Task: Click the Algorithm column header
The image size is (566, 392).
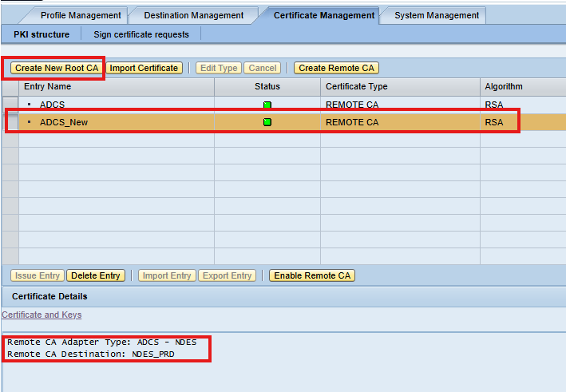Action: tap(504, 86)
